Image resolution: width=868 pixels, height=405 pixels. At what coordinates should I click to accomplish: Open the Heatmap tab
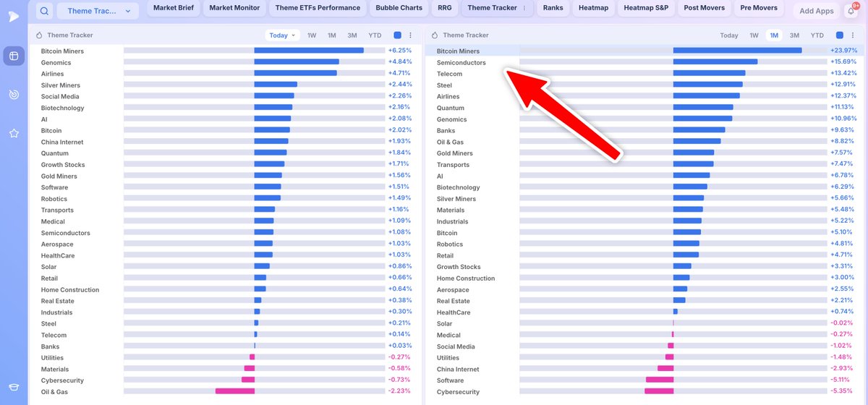click(x=593, y=8)
